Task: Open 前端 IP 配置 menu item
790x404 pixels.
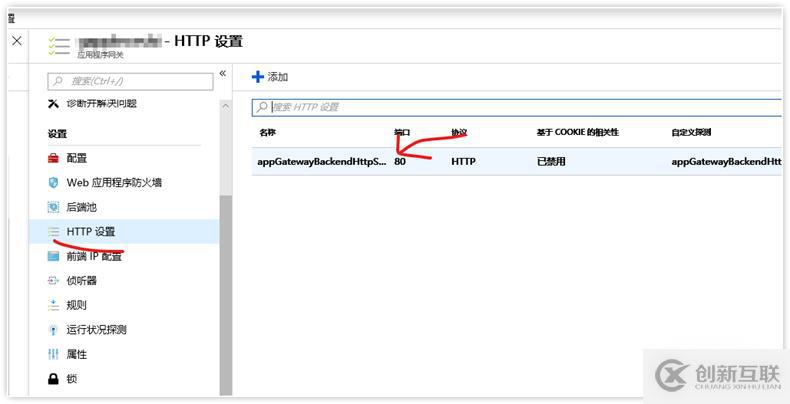Action: click(94, 256)
